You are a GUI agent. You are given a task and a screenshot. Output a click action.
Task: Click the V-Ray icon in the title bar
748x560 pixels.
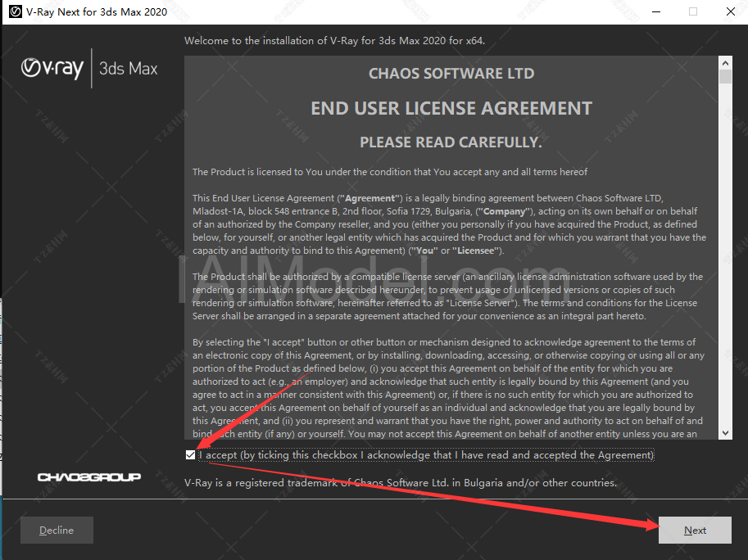point(16,11)
